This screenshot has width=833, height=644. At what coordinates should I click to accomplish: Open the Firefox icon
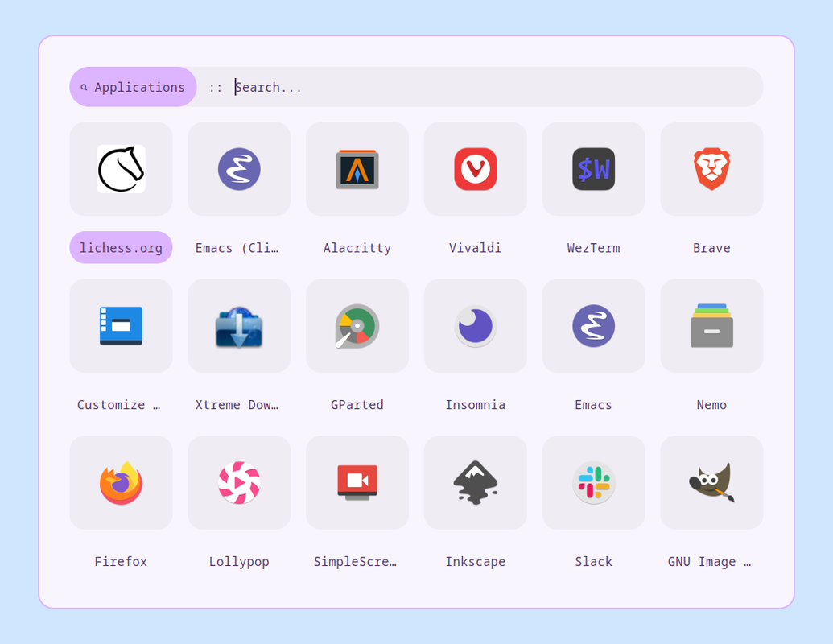pos(121,482)
